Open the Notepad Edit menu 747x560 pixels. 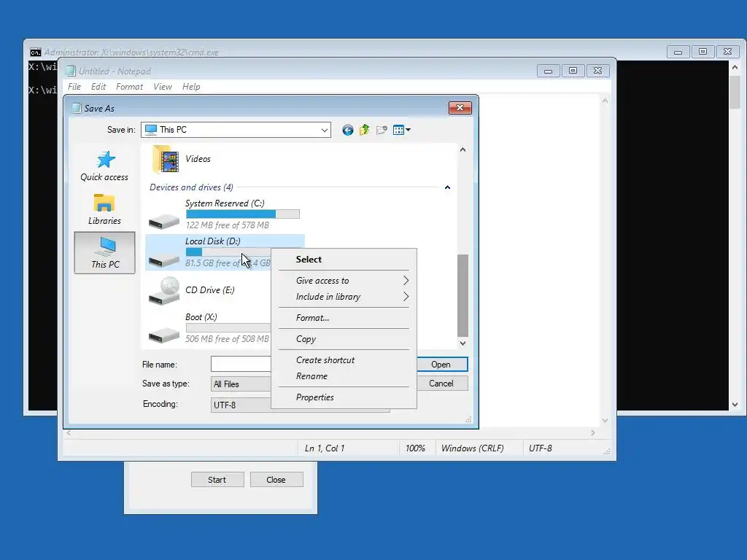coord(98,87)
